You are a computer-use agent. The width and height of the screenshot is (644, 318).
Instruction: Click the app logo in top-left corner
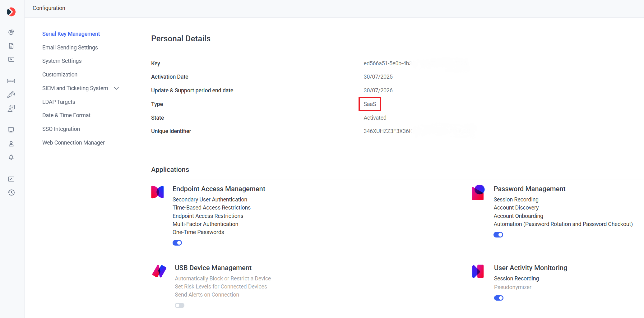pyautogui.click(x=11, y=12)
